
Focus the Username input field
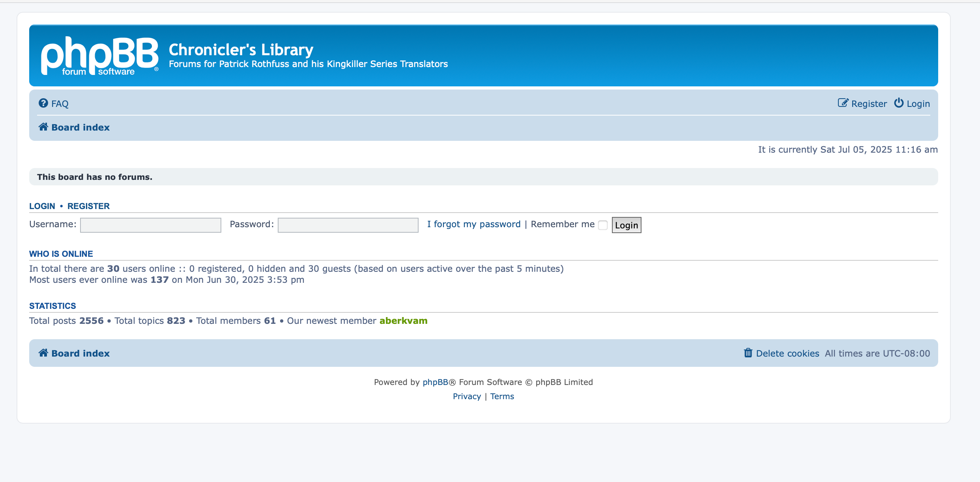point(151,225)
